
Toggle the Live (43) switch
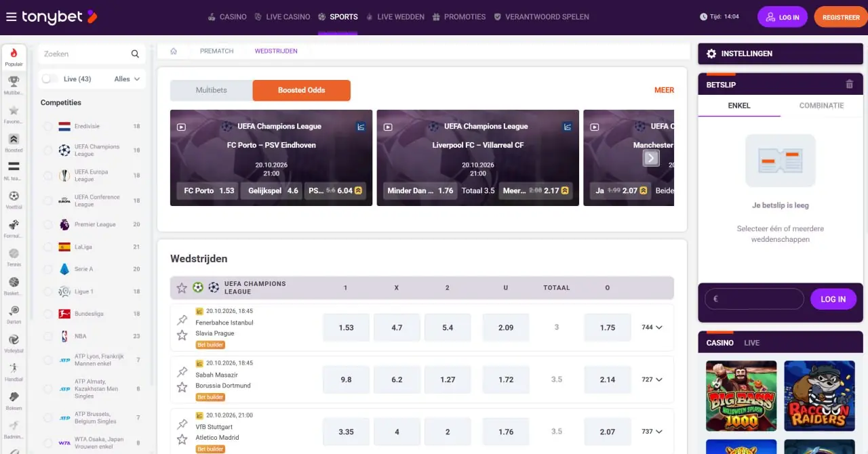[50, 79]
